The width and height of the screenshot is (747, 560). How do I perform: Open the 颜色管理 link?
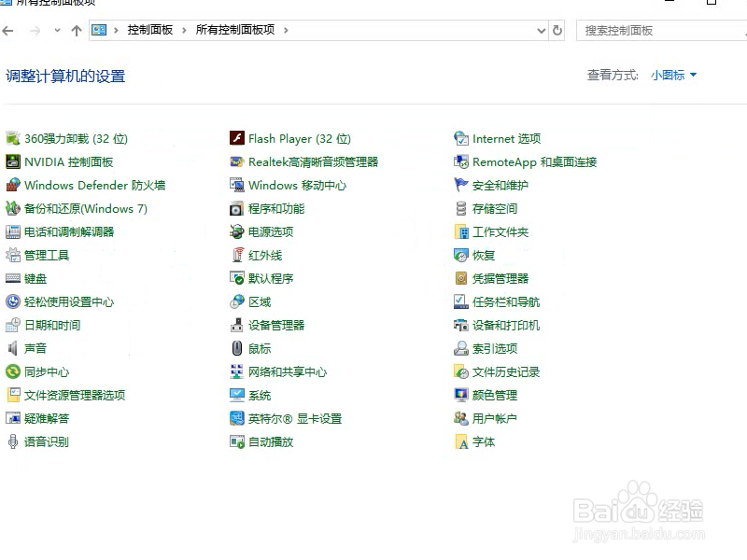(x=495, y=395)
